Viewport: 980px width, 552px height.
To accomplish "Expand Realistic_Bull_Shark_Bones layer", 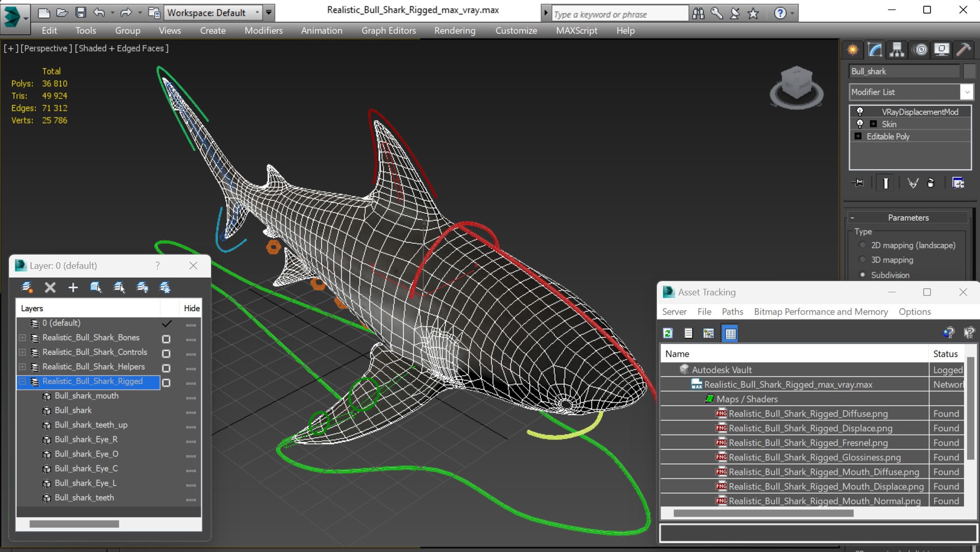I will click(22, 338).
